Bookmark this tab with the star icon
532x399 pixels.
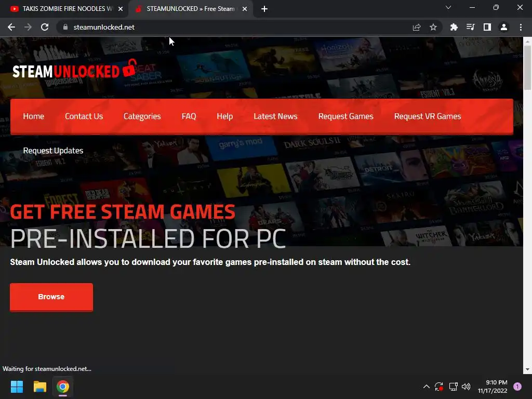click(x=433, y=27)
